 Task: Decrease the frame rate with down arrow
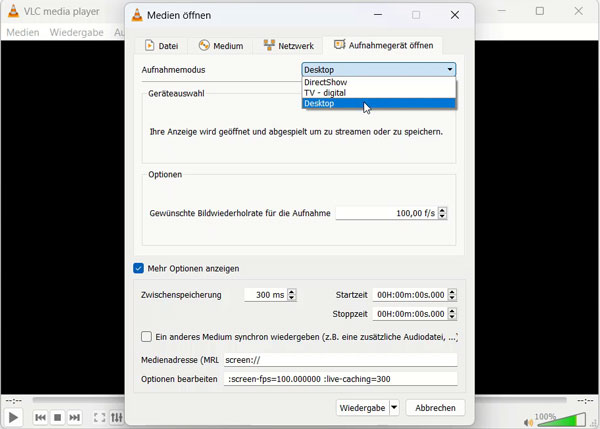tap(442, 216)
